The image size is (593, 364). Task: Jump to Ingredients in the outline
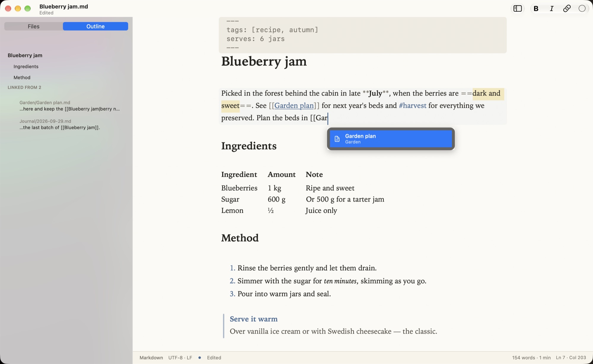pyautogui.click(x=26, y=66)
